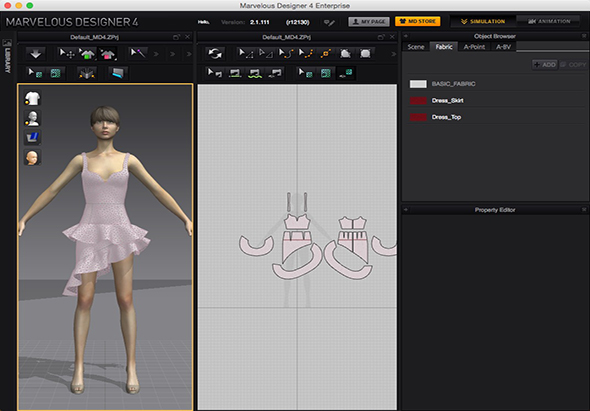
Task: Open the 3D arrangement box icon
Action: click(x=87, y=73)
